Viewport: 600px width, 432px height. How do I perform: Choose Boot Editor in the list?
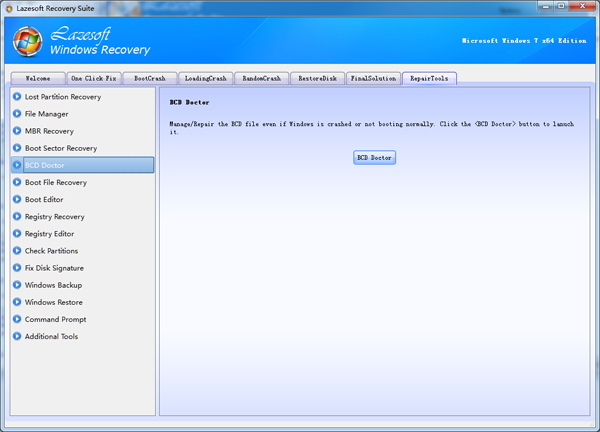[x=44, y=199]
